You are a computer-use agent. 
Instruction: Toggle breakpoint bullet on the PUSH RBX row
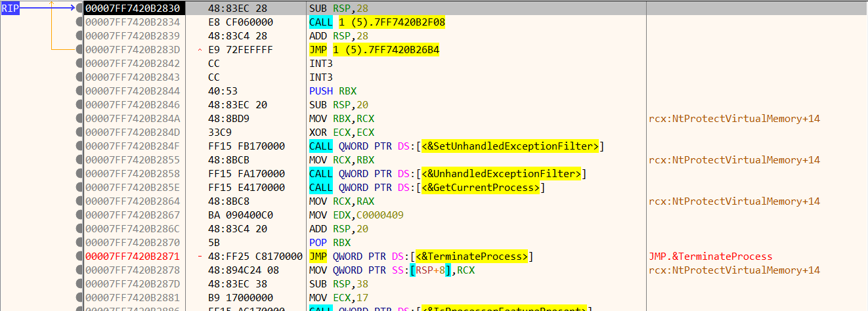(x=79, y=91)
